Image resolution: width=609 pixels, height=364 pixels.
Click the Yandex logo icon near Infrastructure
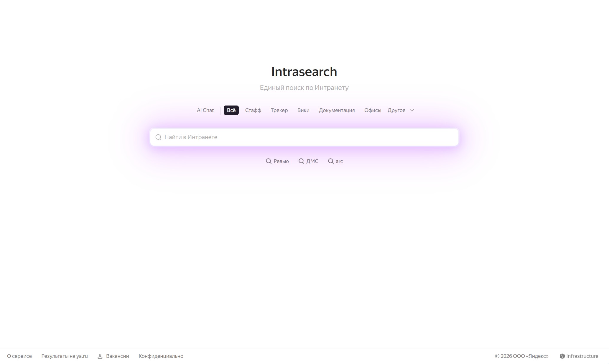click(562, 356)
